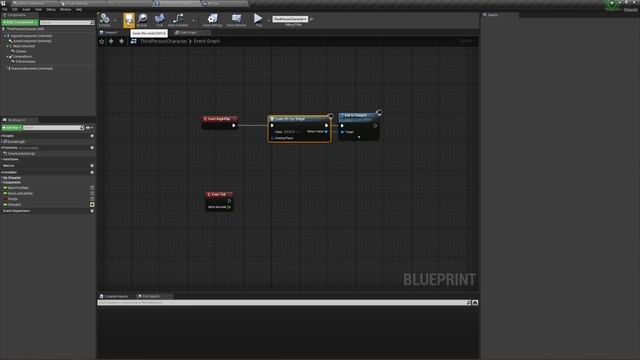Viewport: 640px width, 360px height.
Task: Click the Find toolbar icon
Action: [160, 20]
